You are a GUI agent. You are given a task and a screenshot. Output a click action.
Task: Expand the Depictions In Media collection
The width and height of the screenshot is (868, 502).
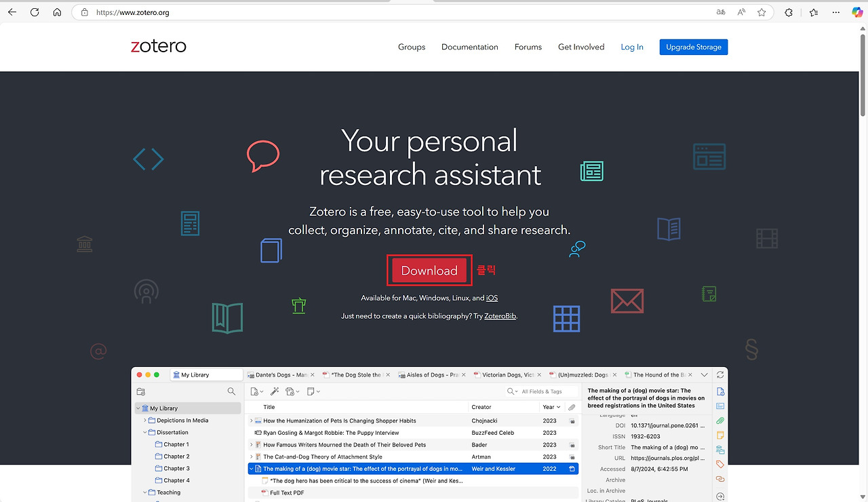145,421
